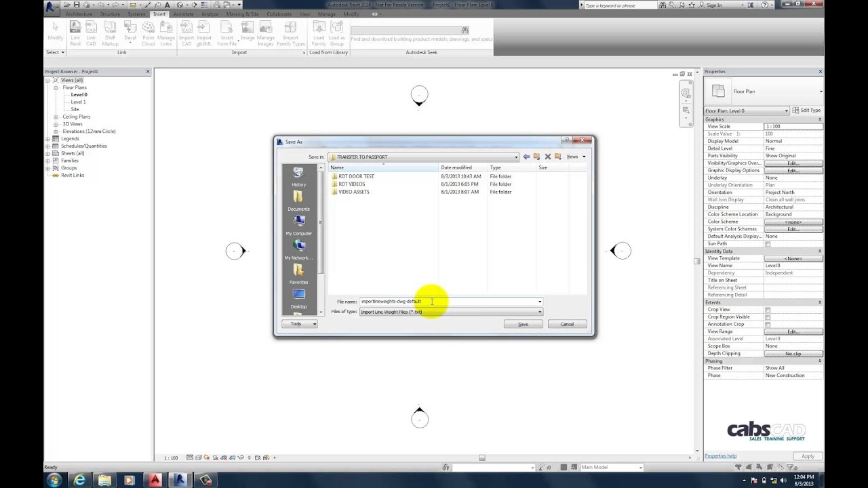Click Import Family Types icon
868x488 pixels.
(x=290, y=33)
